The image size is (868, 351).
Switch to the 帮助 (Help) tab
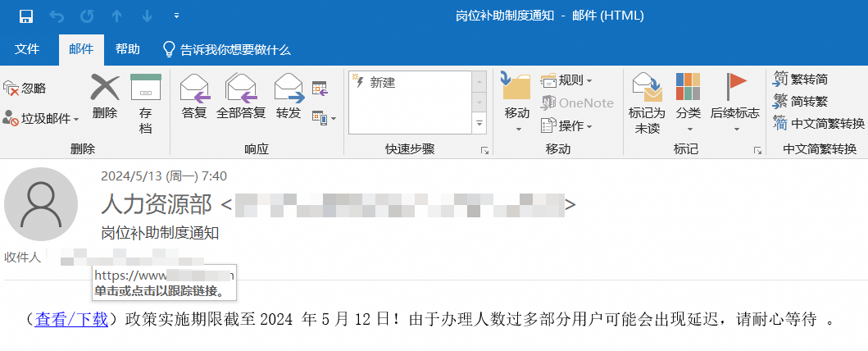click(x=127, y=49)
